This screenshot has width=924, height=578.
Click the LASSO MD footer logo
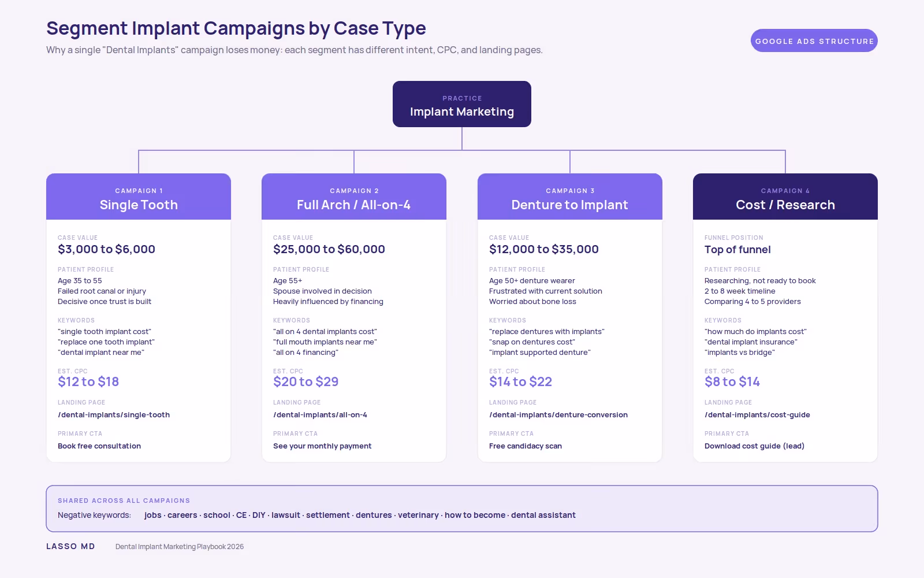70,546
